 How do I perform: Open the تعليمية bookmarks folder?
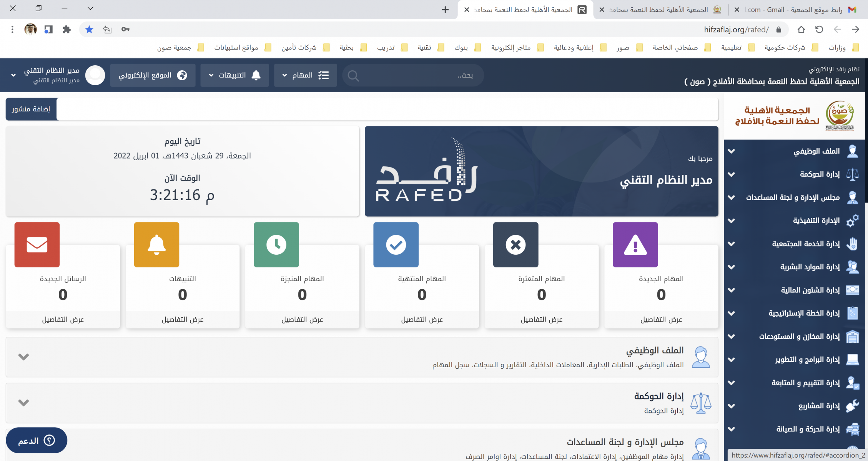[737, 47]
